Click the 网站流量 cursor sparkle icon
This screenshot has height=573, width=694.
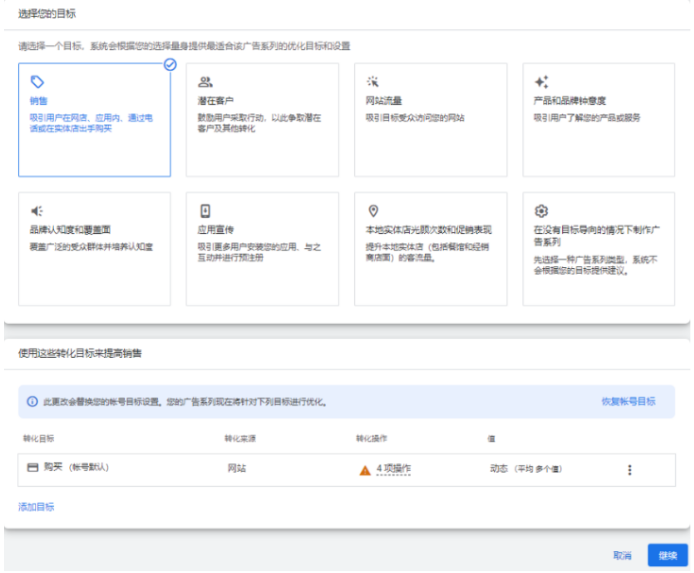coord(373,82)
